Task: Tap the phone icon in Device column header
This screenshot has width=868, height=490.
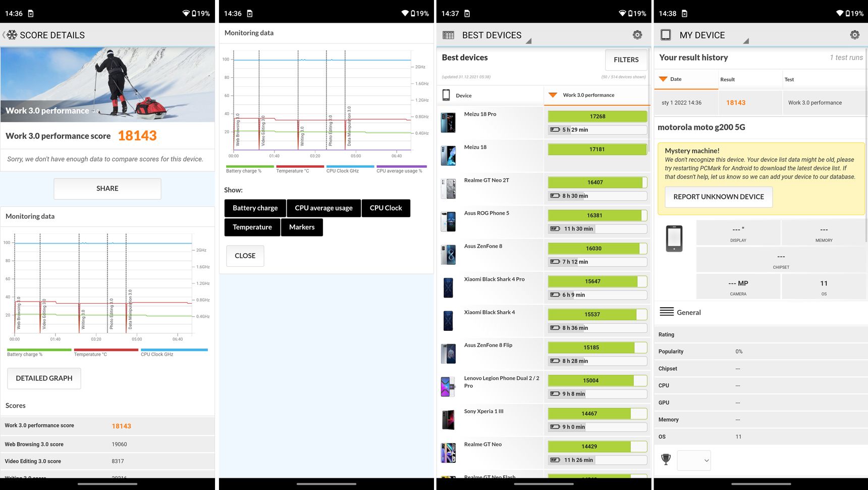Action: [446, 95]
